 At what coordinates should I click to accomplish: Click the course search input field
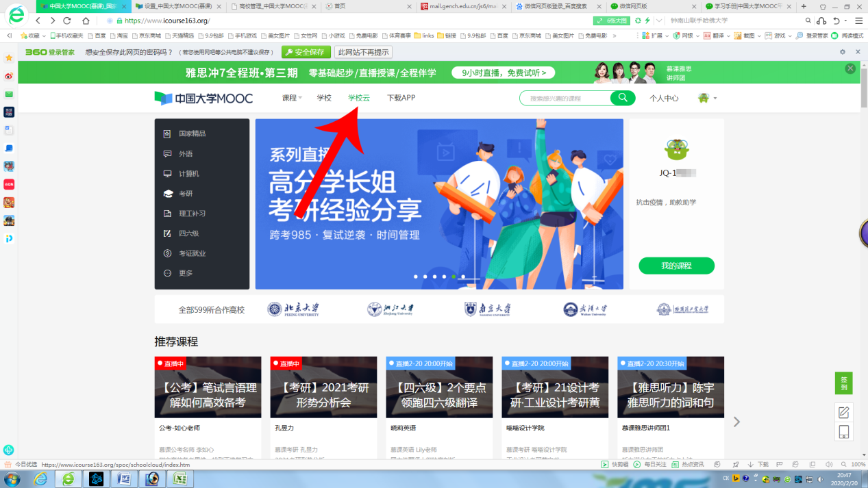point(565,99)
